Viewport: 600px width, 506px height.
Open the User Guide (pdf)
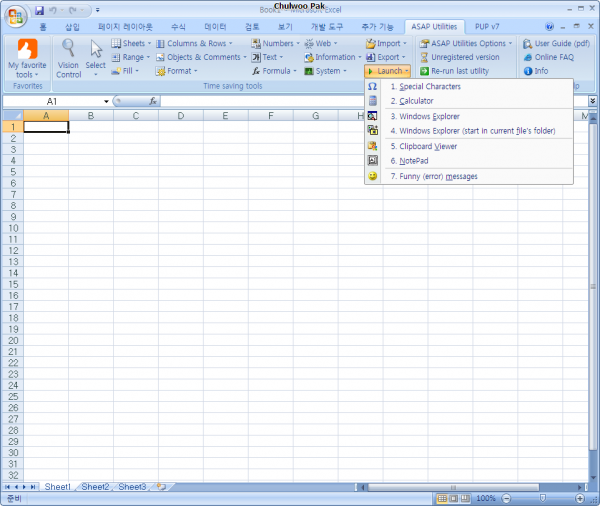point(556,43)
